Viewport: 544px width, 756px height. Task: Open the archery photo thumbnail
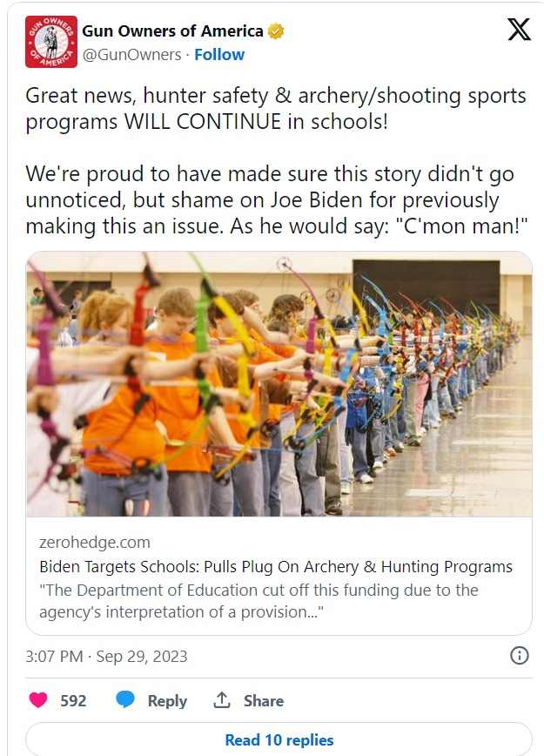point(279,384)
